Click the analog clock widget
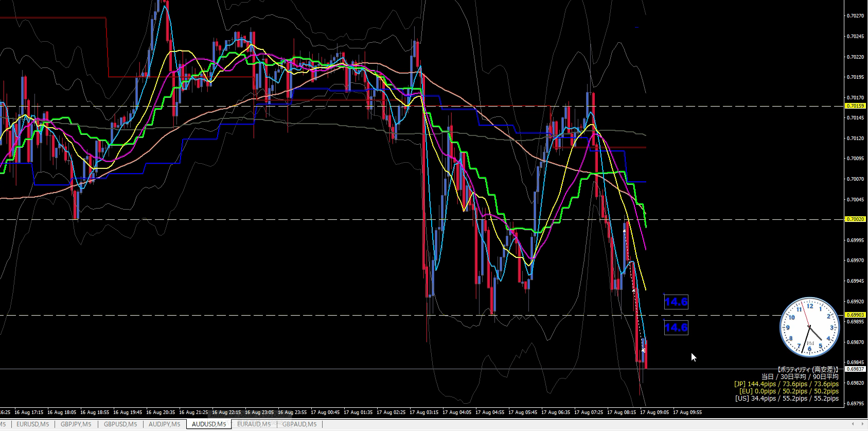Viewport: 868px width, 431px height. click(x=810, y=327)
